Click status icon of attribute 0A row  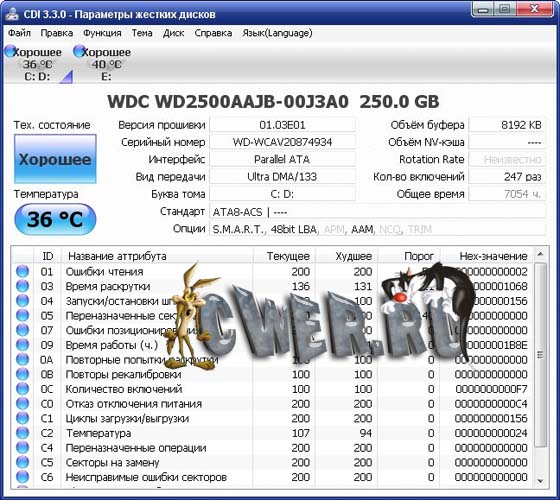coord(22,359)
